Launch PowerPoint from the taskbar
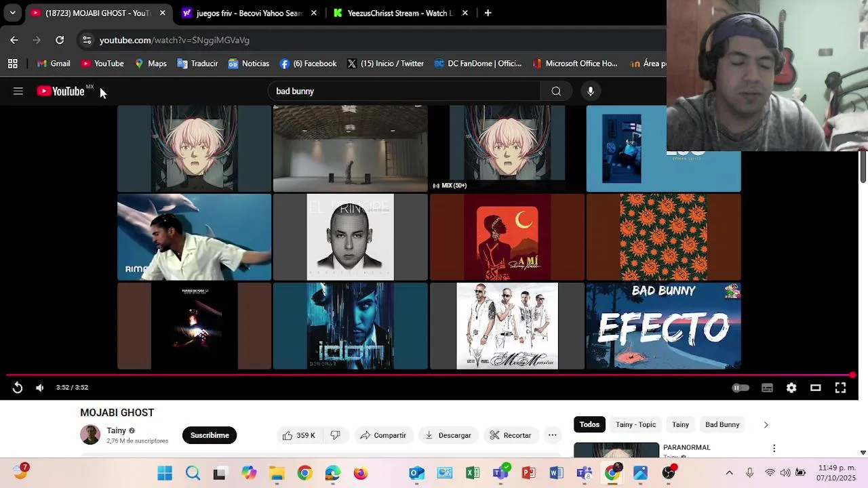The height and width of the screenshot is (488, 868). coord(528,473)
